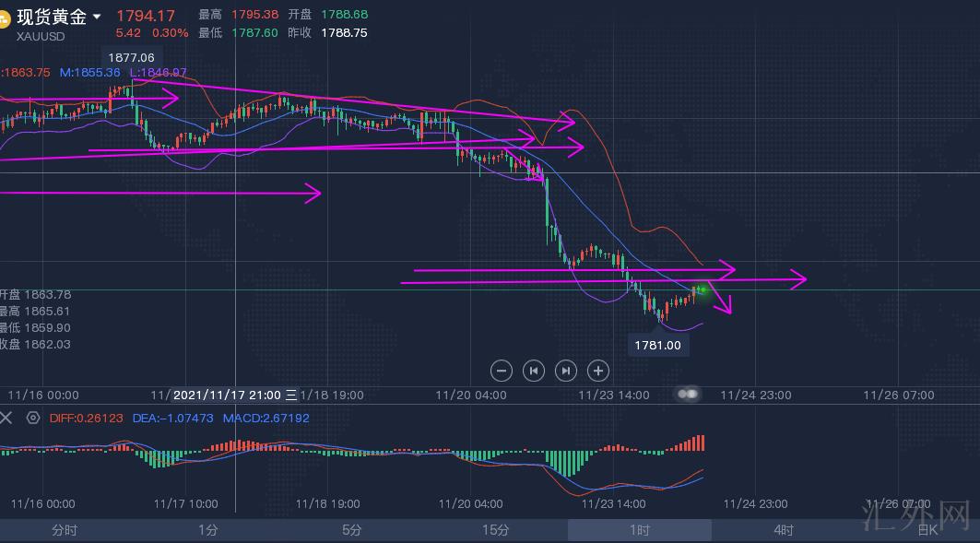The height and width of the screenshot is (543, 980).
Task: Jump to next candle with skip-forward button
Action: click(566, 371)
